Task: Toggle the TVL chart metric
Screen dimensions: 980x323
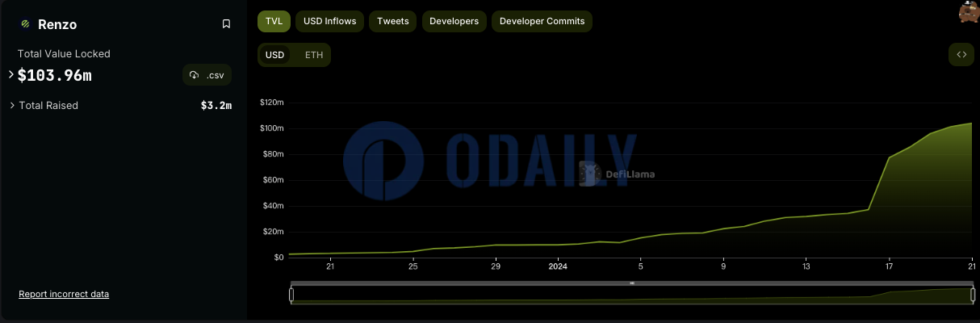Action: 274,21
